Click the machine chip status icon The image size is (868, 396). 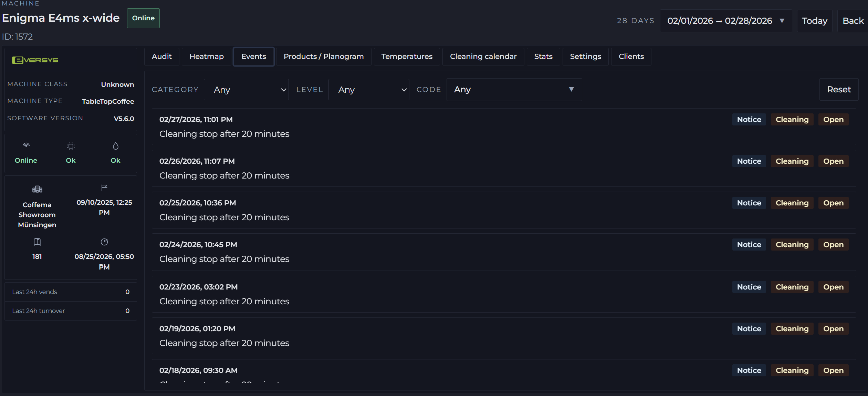click(x=71, y=146)
